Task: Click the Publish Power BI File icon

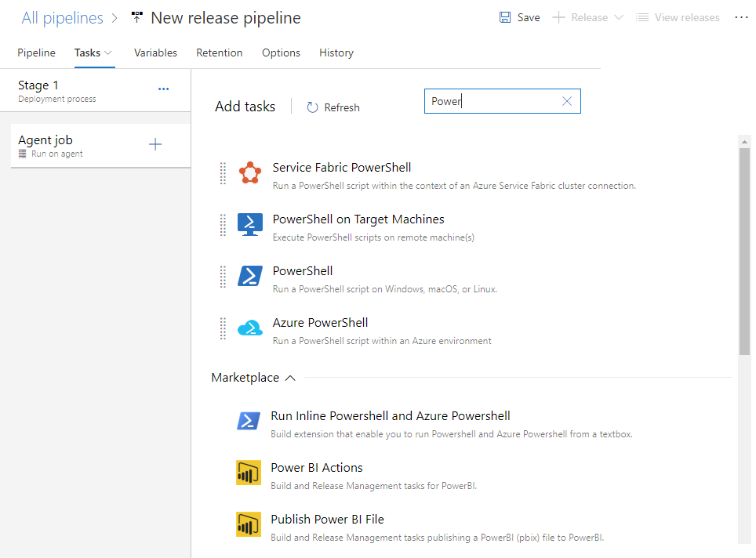Action: 249,524
